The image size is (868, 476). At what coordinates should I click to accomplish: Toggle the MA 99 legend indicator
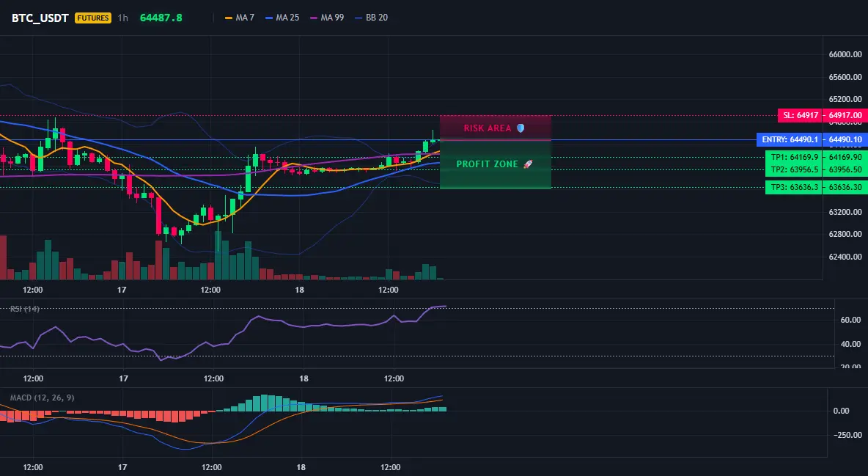[327, 18]
